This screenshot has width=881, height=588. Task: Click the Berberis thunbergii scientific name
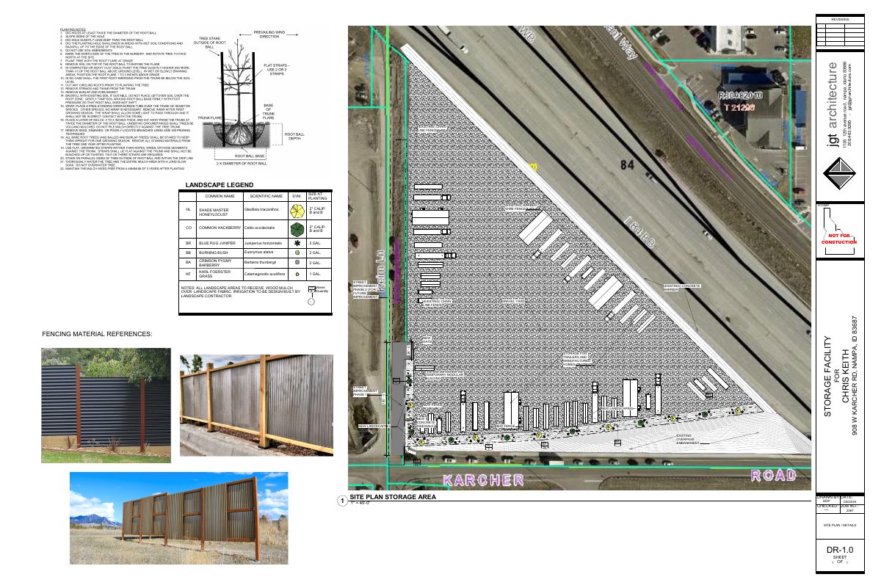259,263
